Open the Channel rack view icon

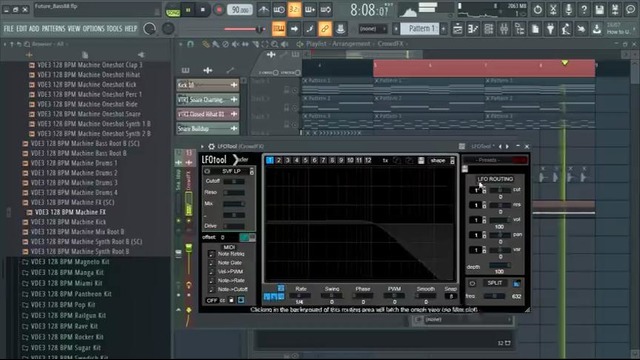(x=489, y=29)
